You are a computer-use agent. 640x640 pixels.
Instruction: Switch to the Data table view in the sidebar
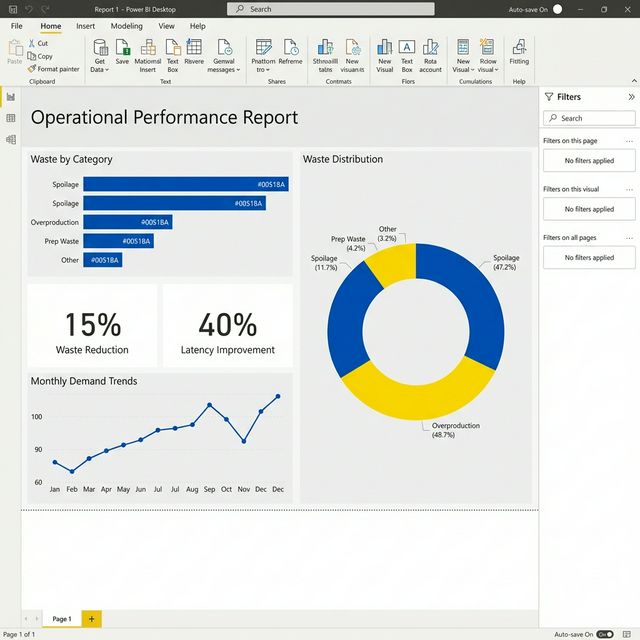[11, 118]
